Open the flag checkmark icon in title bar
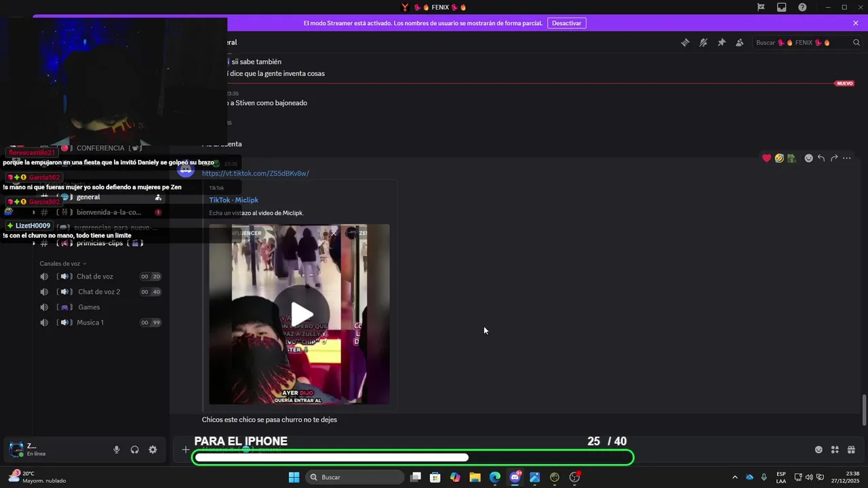The image size is (868, 488). [761, 7]
